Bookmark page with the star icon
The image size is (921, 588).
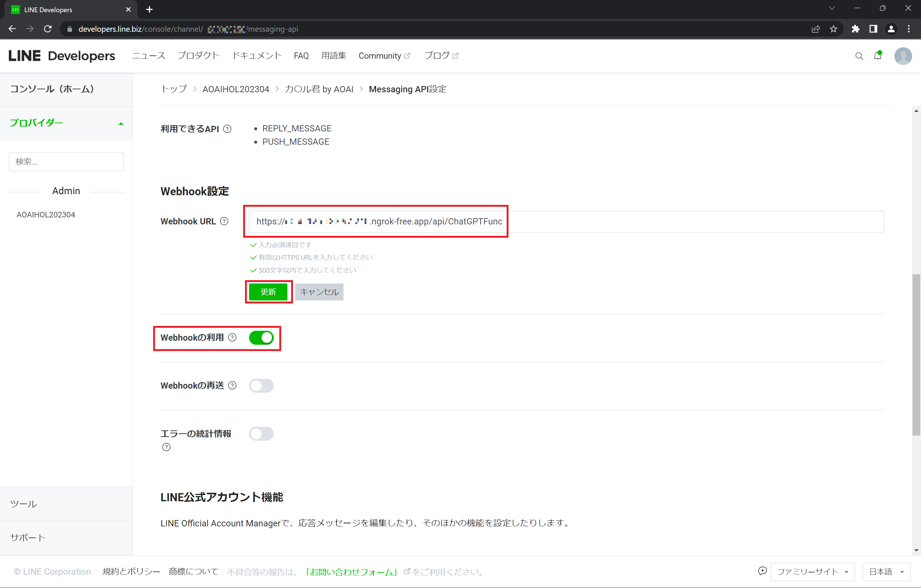click(834, 29)
